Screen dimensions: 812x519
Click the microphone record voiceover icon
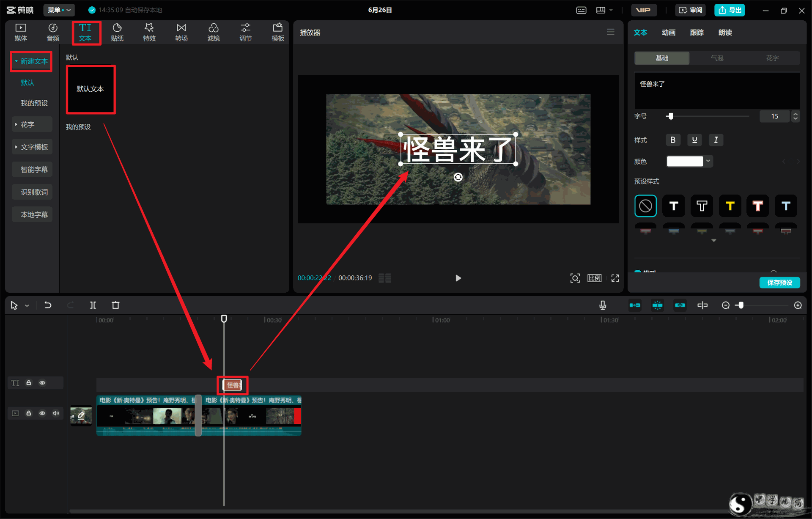603,305
